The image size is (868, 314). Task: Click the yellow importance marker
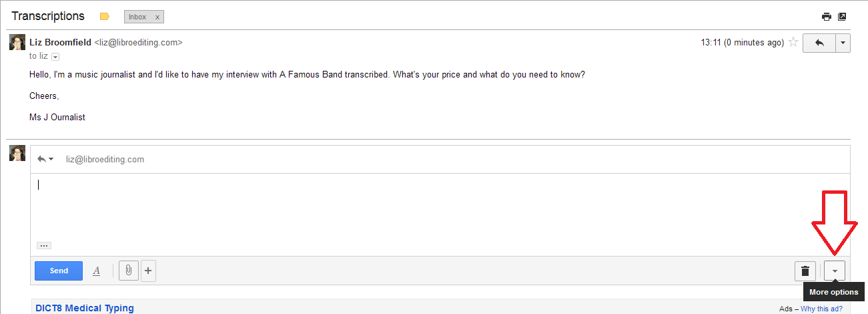[104, 17]
